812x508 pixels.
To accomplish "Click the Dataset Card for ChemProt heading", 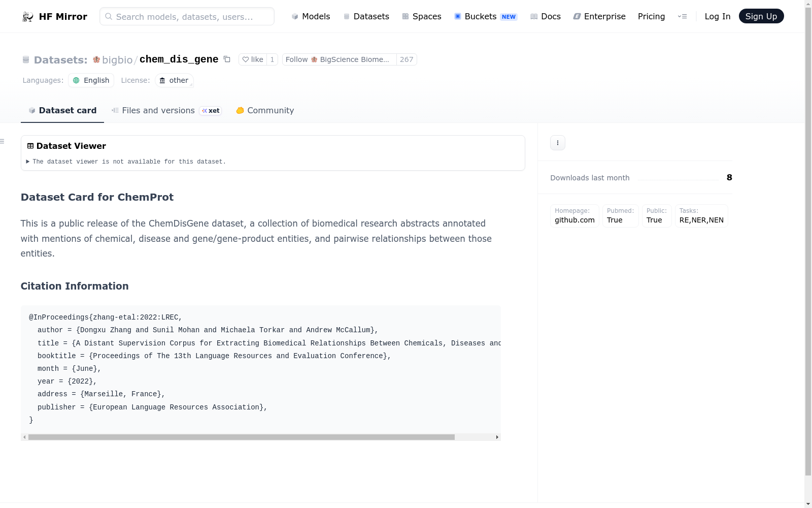I will [97, 197].
